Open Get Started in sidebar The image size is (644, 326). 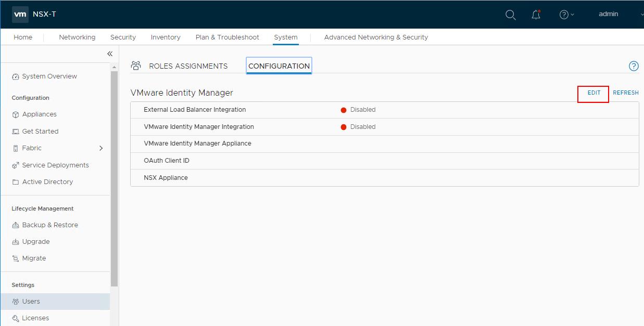(x=40, y=132)
